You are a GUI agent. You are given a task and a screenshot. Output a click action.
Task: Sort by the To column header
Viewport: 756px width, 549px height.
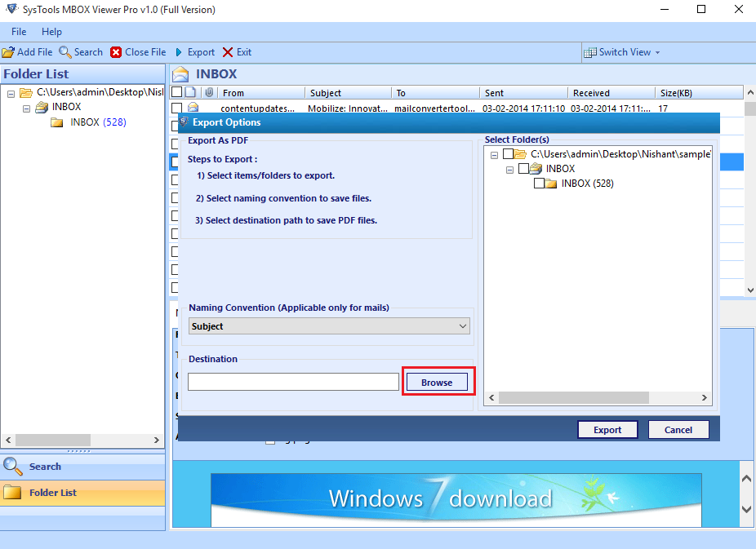pyautogui.click(x=436, y=92)
